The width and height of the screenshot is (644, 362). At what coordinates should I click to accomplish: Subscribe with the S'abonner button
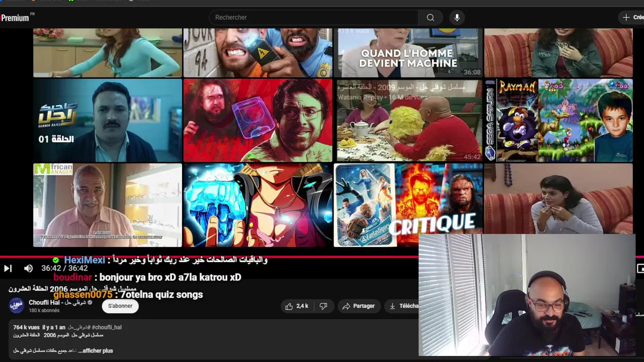coord(120,306)
